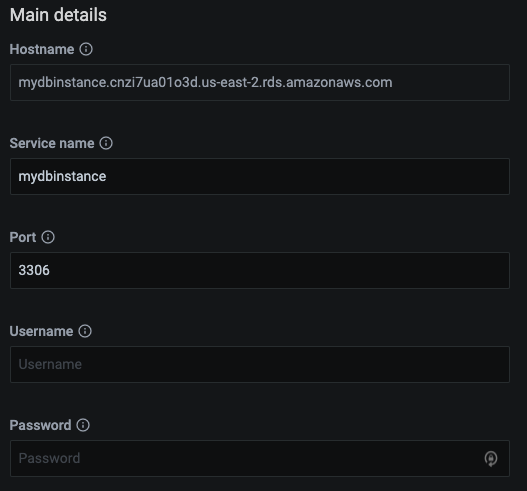Image resolution: width=527 pixels, height=491 pixels.
Task: Click the Hostname field label
Action: coord(42,49)
